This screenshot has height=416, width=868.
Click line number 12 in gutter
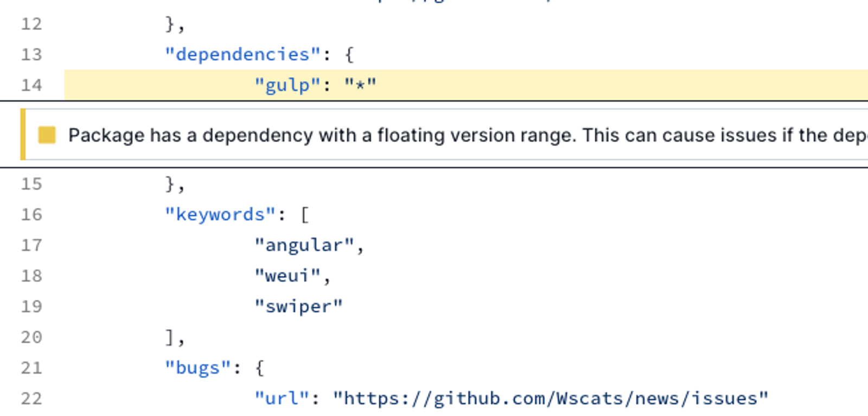click(x=31, y=24)
